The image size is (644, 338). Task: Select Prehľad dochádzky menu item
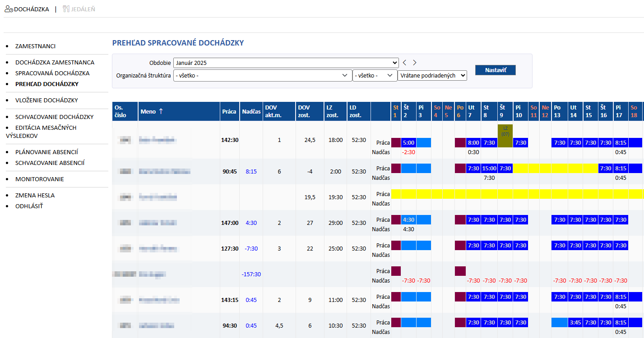coord(47,84)
